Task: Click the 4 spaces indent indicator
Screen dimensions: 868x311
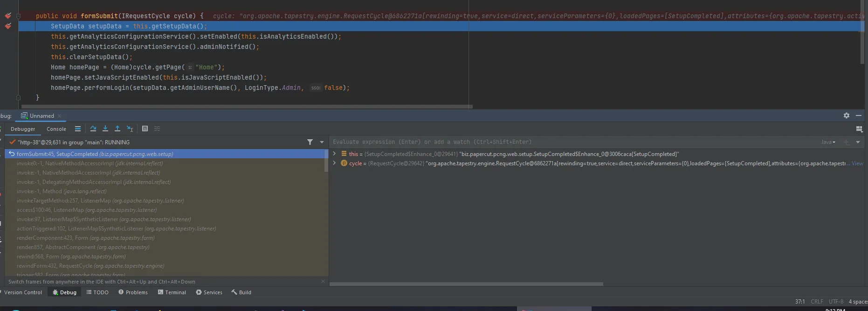Action: pyautogui.click(x=858, y=302)
